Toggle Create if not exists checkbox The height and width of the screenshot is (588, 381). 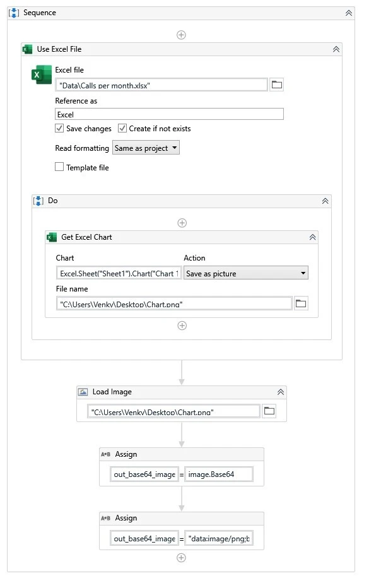tap(122, 128)
